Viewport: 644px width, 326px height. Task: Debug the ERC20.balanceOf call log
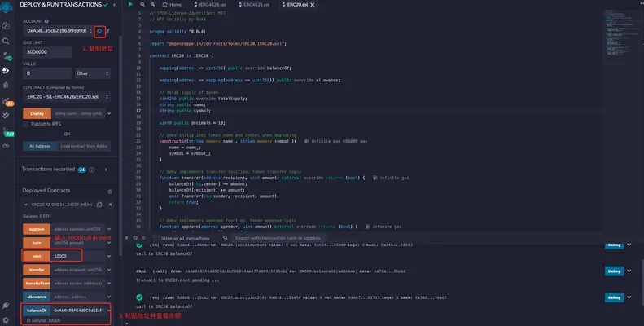pos(614,271)
